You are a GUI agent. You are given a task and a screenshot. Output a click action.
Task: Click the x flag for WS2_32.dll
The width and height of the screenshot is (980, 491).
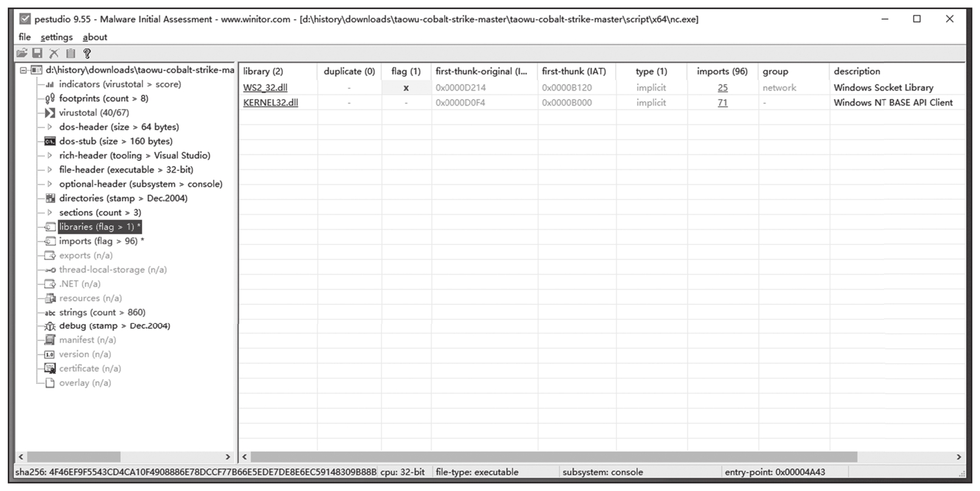tap(406, 88)
